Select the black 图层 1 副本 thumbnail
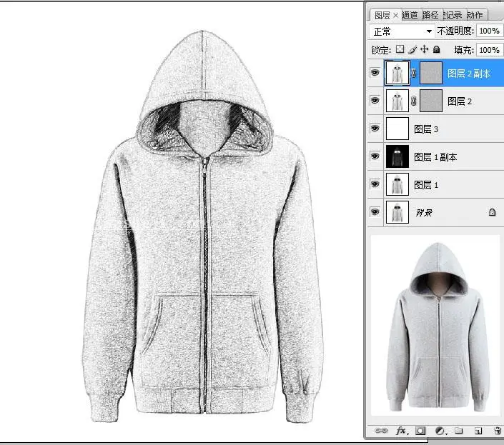Viewport: 504px width, 445px height. tap(397, 156)
